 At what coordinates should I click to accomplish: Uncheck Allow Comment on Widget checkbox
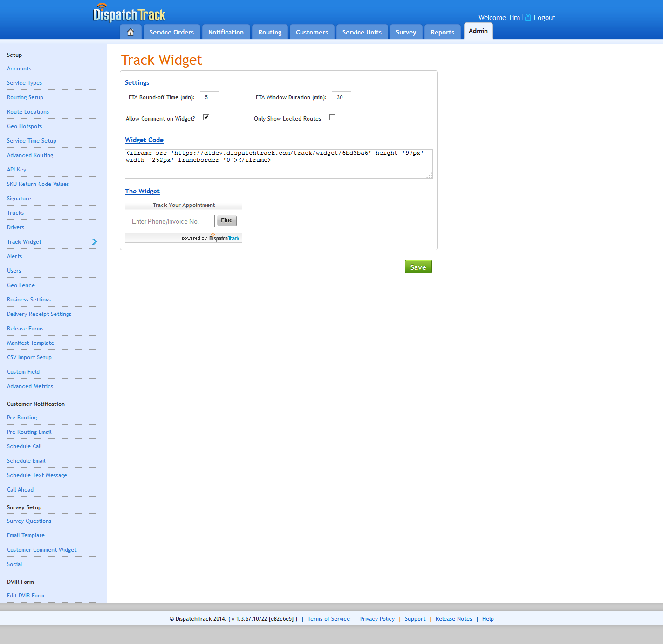206,117
